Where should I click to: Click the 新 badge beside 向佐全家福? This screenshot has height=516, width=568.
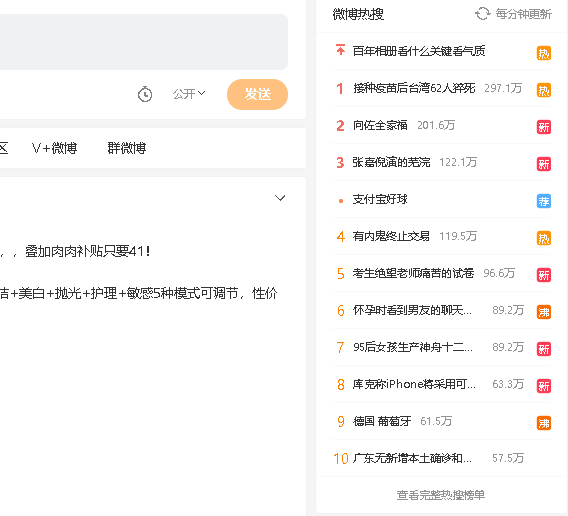(x=544, y=127)
